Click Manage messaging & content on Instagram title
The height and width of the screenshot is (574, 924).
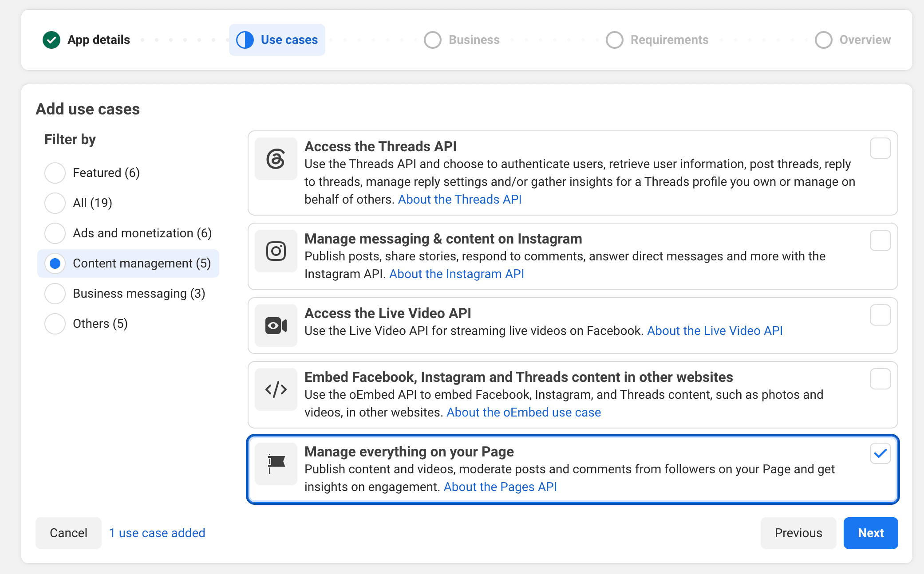coord(443,239)
